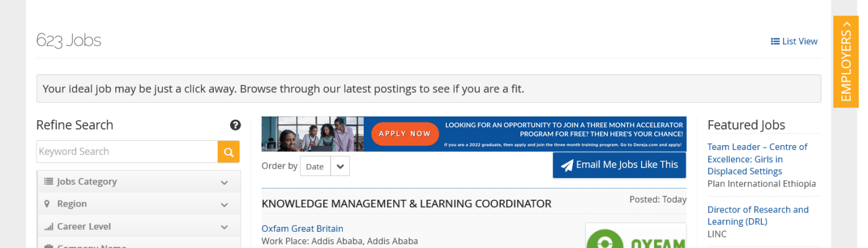868x248 pixels.
Task: Click the Apply Now banner button
Action: (404, 133)
